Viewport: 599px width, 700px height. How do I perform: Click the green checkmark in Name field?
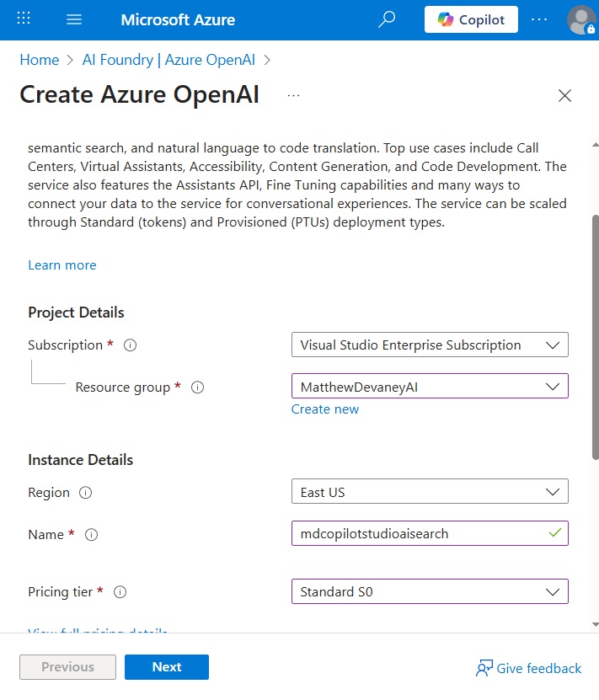pyautogui.click(x=555, y=532)
